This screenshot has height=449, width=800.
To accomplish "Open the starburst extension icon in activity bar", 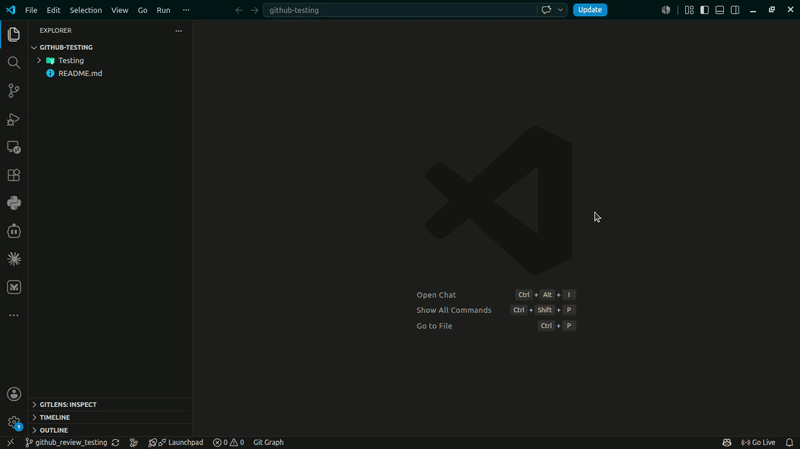I will point(14,259).
